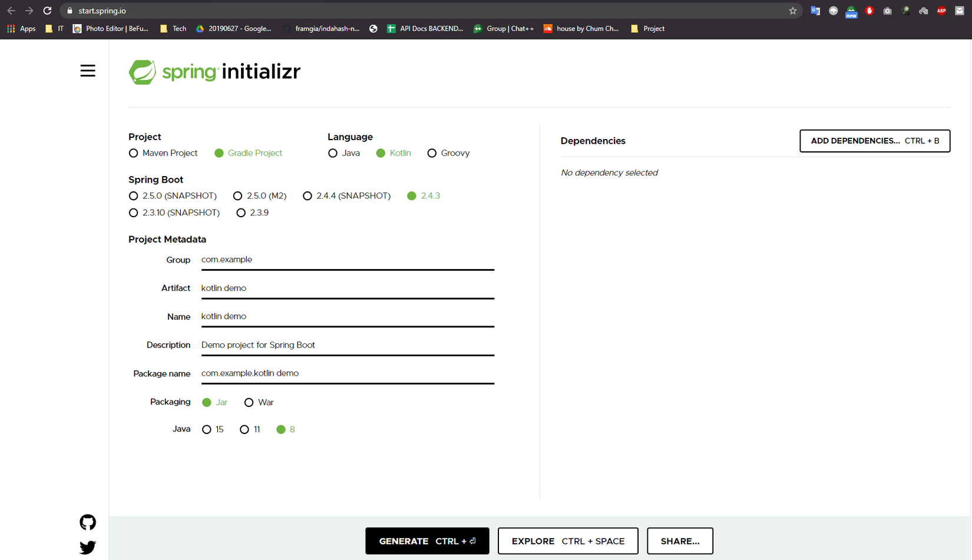Select Spring Boot 2.3.9

(x=241, y=213)
